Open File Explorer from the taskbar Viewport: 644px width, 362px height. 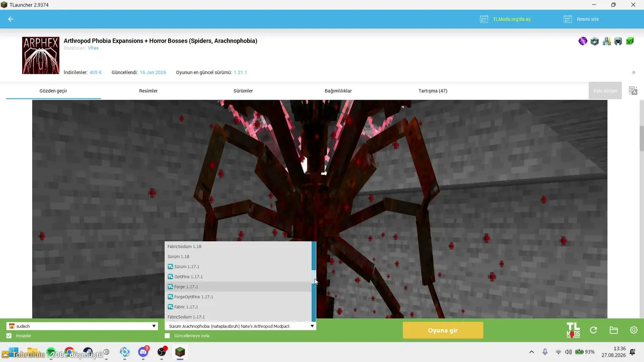tap(32, 352)
